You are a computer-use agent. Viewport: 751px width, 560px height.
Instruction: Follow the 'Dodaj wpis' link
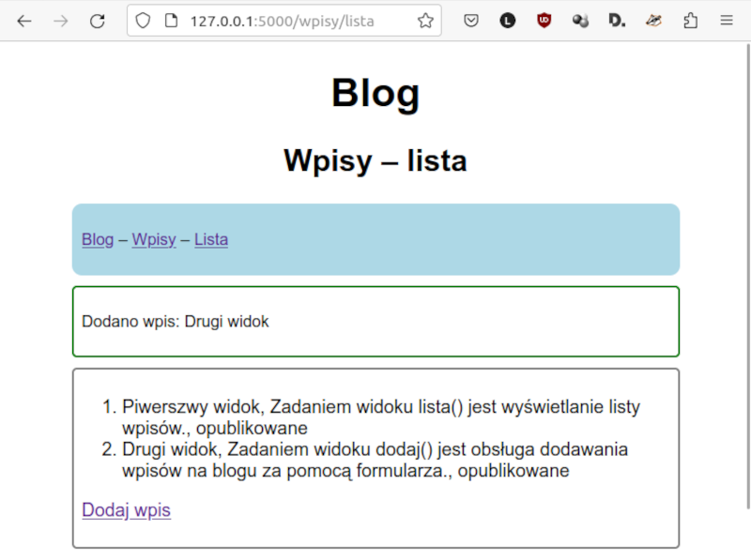126,509
